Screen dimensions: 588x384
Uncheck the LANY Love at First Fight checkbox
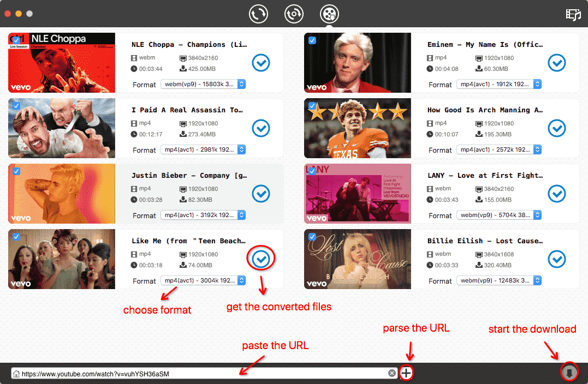point(312,171)
